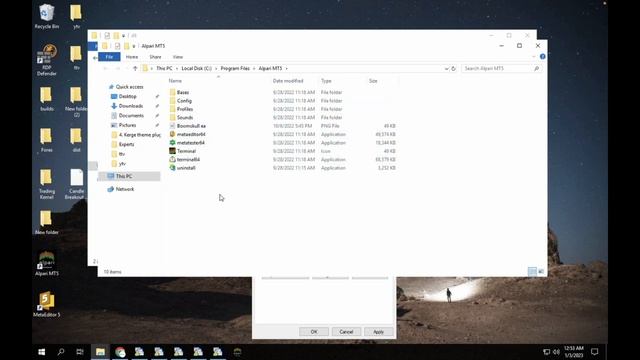Image resolution: width=640 pixels, height=360 pixels.
Task: Switch to large icons view in status bar
Action: tap(541, 271)
